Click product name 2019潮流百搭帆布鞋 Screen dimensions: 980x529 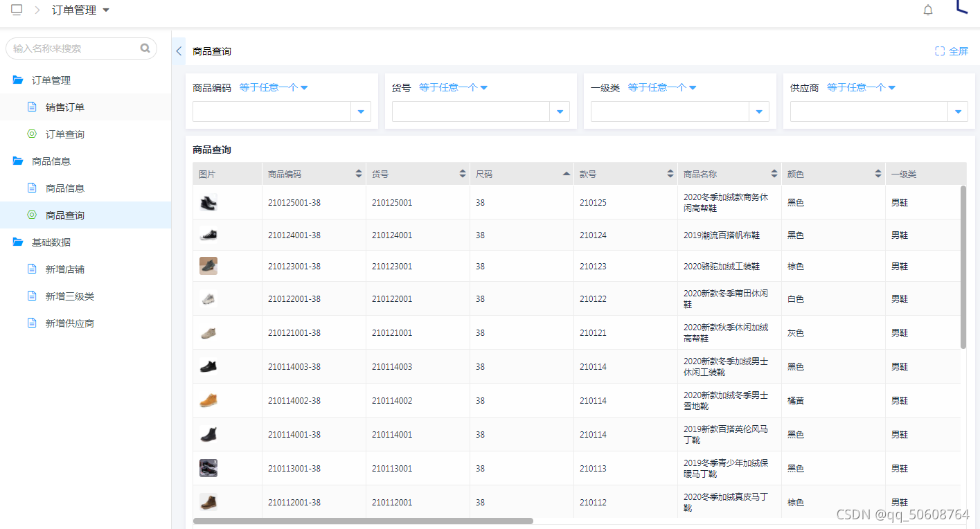click(x=722, y=235)
